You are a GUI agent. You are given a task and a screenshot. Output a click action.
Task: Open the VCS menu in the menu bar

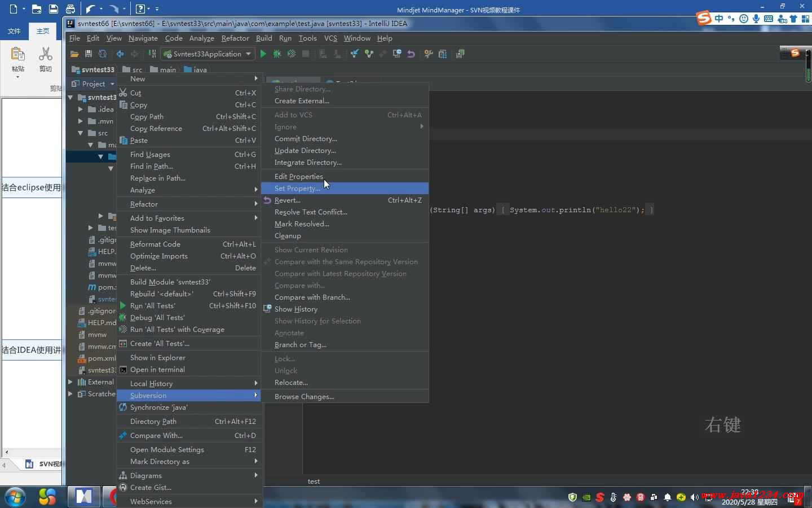330,38
